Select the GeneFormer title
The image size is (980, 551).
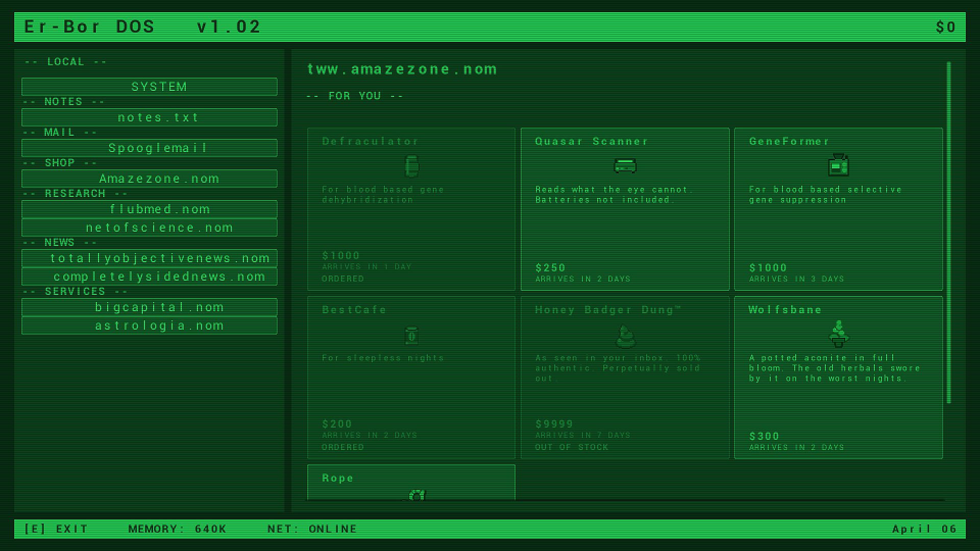click(789, 141)
